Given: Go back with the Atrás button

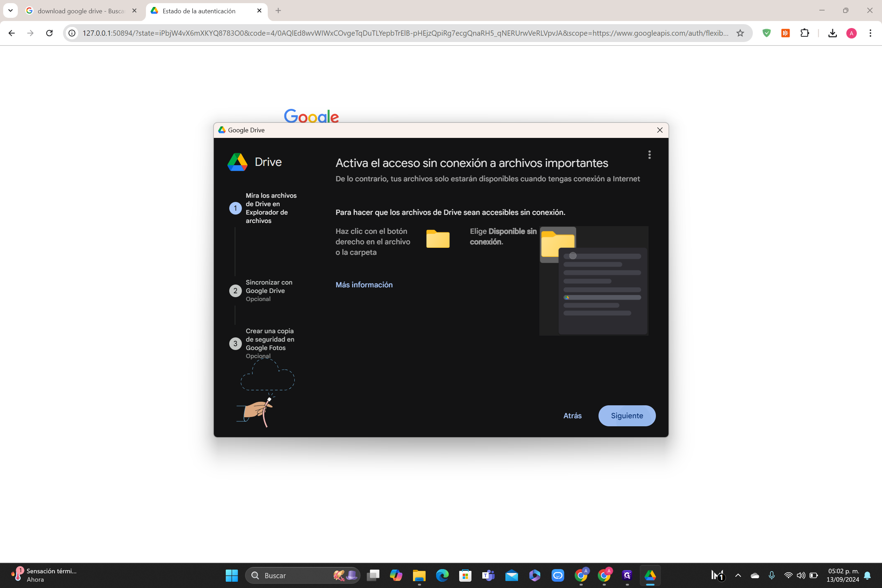Looking at the screenshot, I should [572, 415].
